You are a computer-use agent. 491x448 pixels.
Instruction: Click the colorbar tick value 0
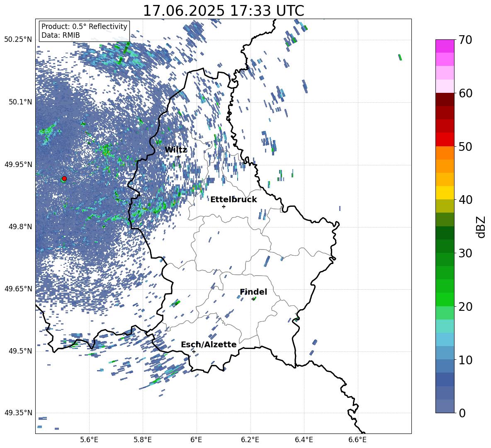tap(462, 413)
